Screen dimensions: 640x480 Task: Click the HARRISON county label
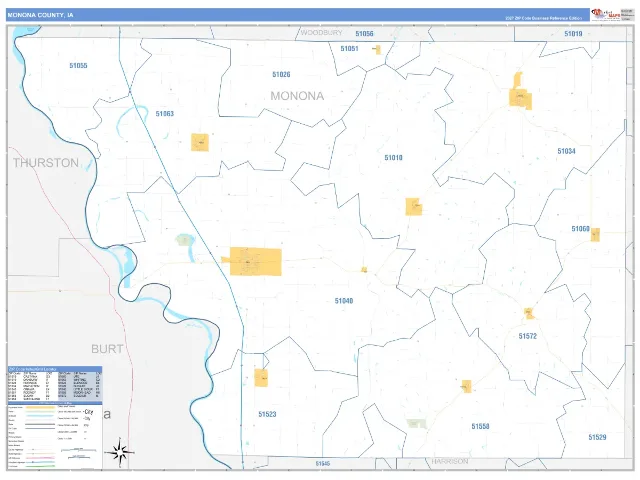coord(450,462)
